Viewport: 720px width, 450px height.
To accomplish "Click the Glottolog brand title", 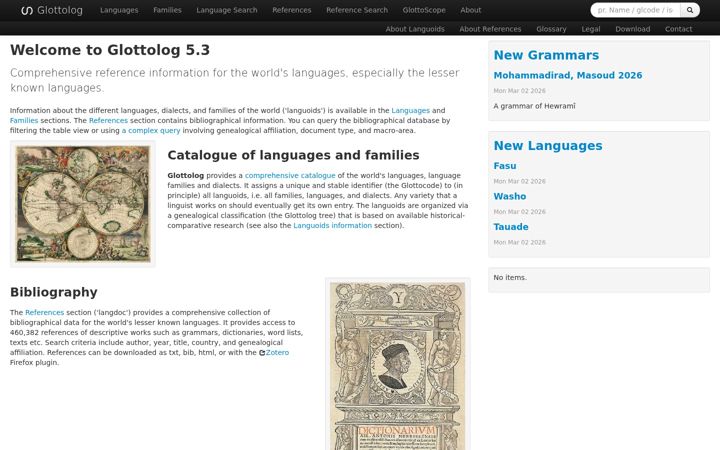I will [60, 10].
